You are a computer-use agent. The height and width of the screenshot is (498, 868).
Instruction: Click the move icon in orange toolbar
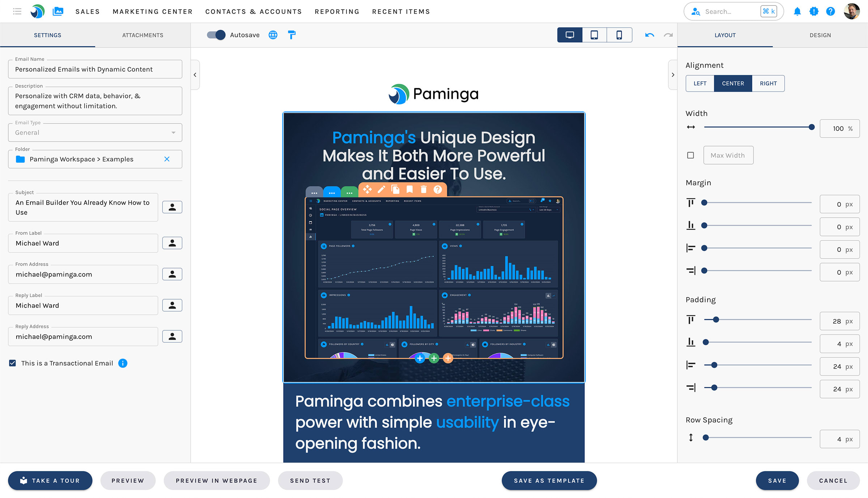[367, 189]
